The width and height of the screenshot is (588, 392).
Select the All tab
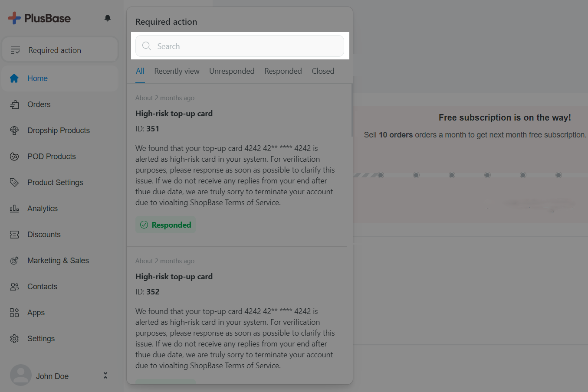point(140,71)
